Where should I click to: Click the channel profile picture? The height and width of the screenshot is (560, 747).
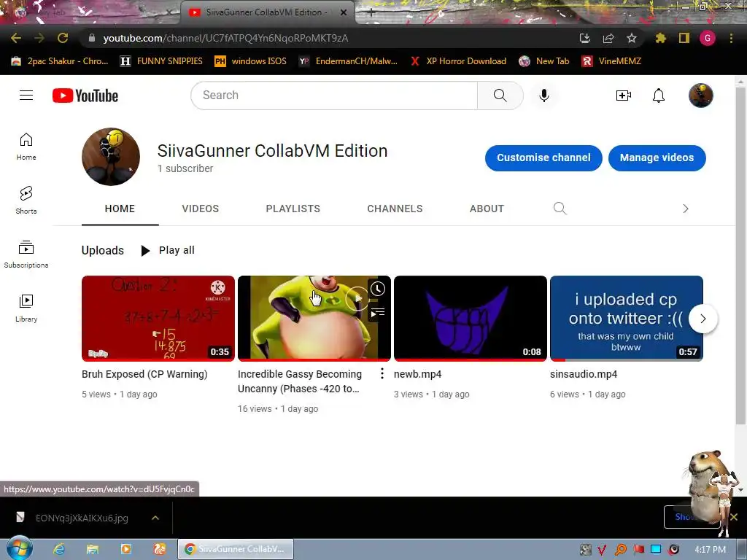[x=111, y=157]
